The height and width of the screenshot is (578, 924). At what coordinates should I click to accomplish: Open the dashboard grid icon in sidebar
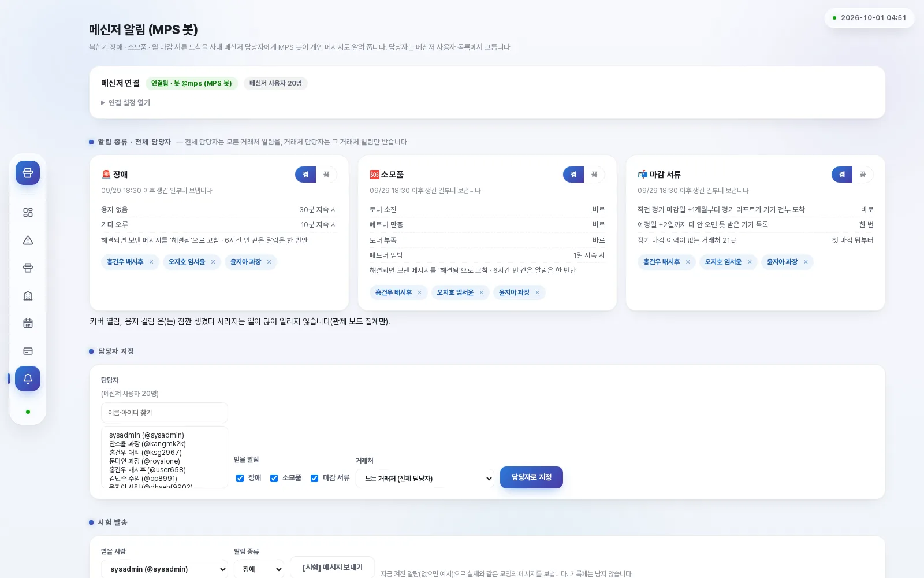[x=28, y=213]
